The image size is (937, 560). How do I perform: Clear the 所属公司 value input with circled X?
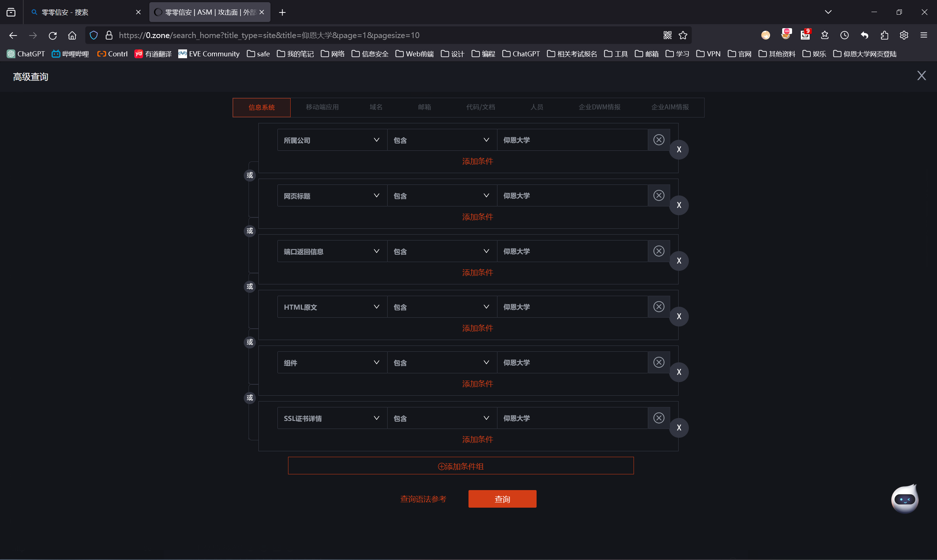click(x=658, y=140)
